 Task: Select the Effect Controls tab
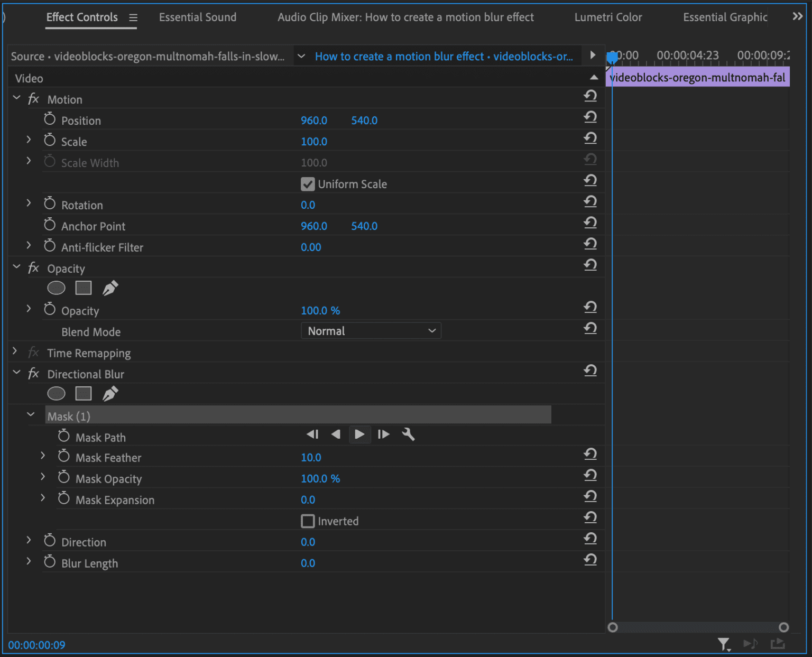[x=82, y=17]
